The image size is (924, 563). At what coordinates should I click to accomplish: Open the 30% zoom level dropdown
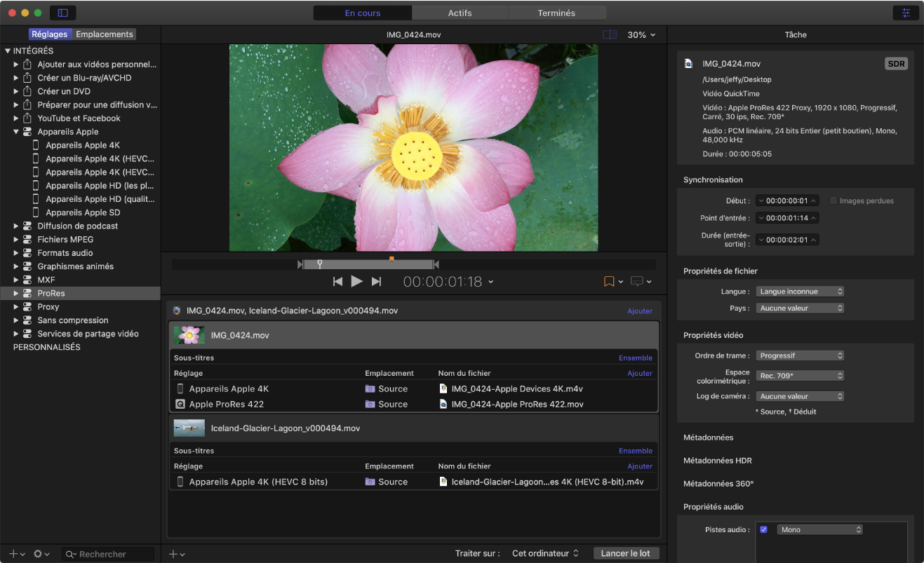pos(641,34)
